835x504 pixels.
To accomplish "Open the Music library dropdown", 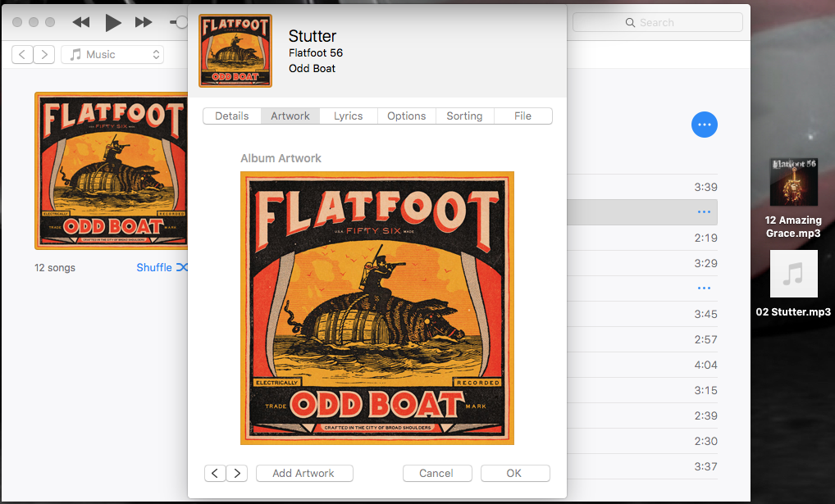I will point(112,54).
